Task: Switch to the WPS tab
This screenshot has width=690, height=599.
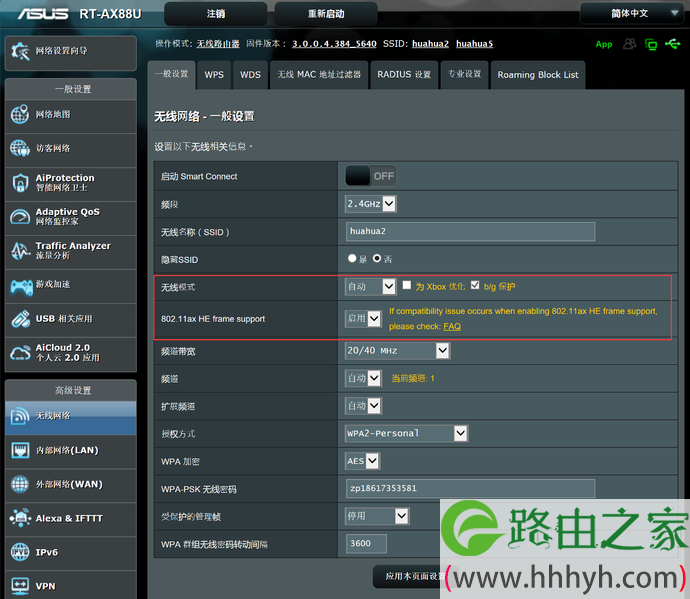Action: (214, 75)
